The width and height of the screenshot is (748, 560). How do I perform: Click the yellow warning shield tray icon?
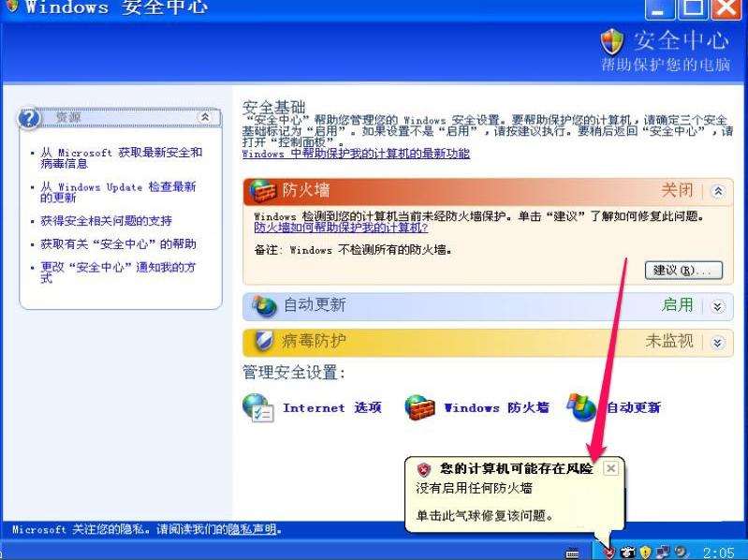[645, 553]
